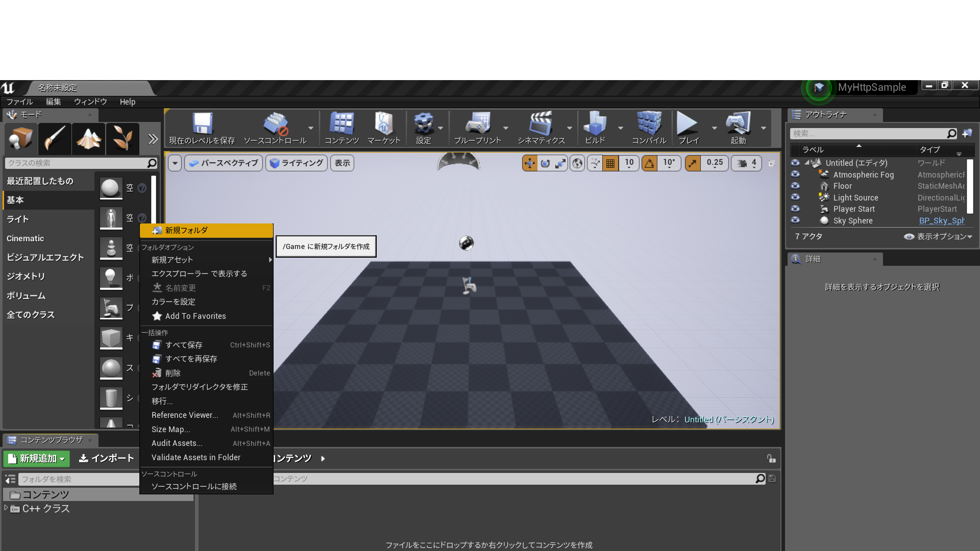Viewport: 980px width, 551px height.
Task: Click the インポート button
Action: 107,459
